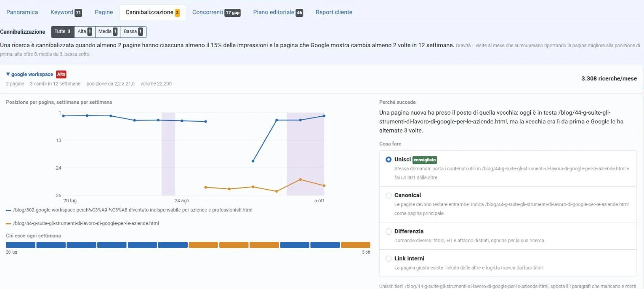Click the final blue data point at 5 ott

(324, 116)
